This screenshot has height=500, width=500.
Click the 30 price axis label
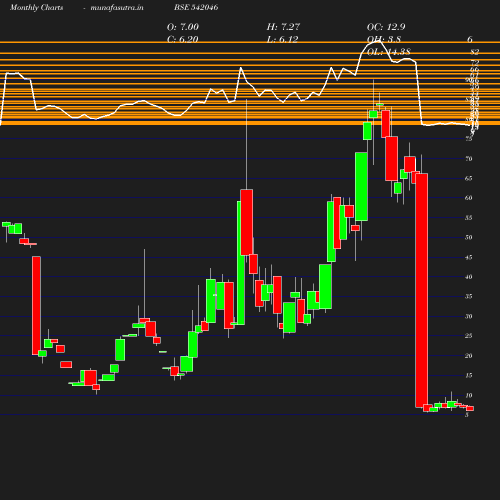[469, 316]
